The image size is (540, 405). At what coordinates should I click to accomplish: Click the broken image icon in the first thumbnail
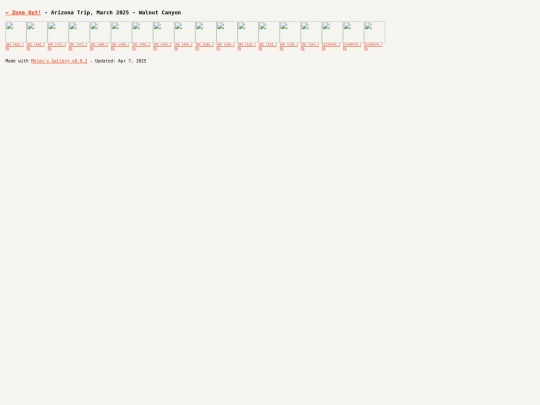(10, 26)
